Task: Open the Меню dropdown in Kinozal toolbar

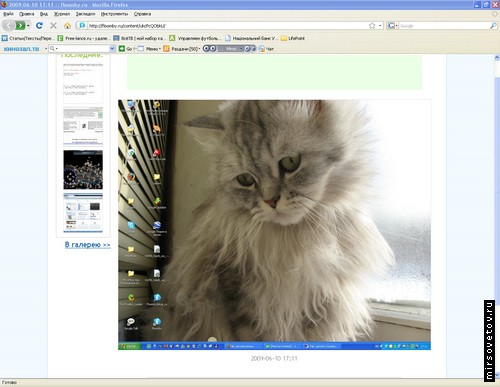Action: (149, 49)
